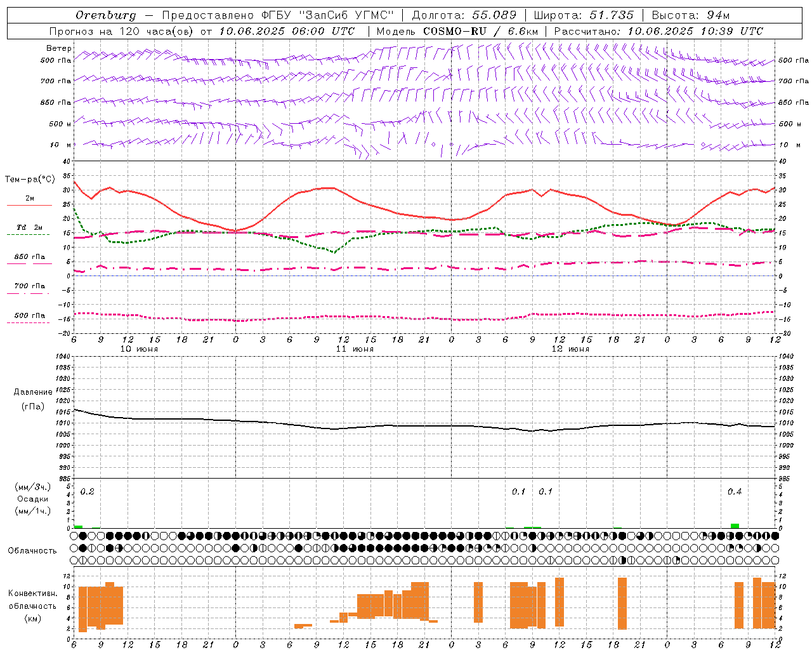Click the "(мм/3ч.)" unit label
The image size is (812, 650).
pyautogui.click(x=32, y=487)
